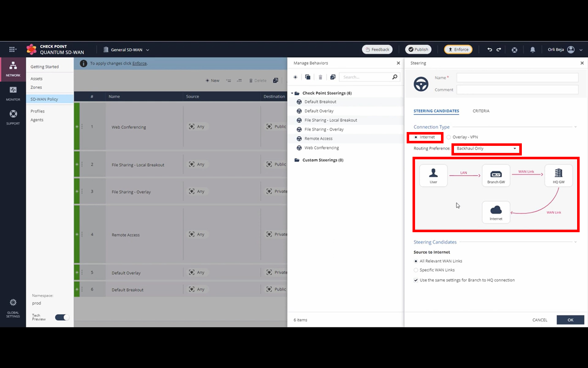This screenshot has height=368, width=588.
Task: Collapse the Steering Candidates section
Action: (575, 242)
